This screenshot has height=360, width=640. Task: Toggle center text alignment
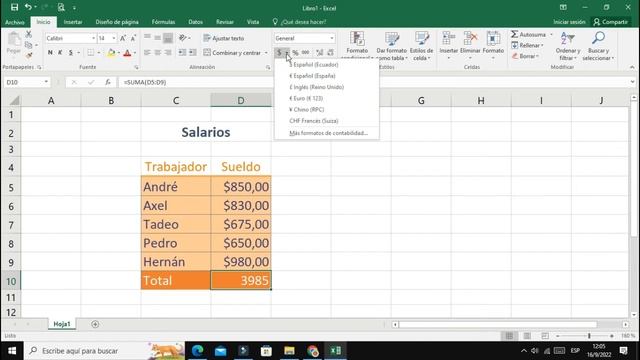click(158, 53)
